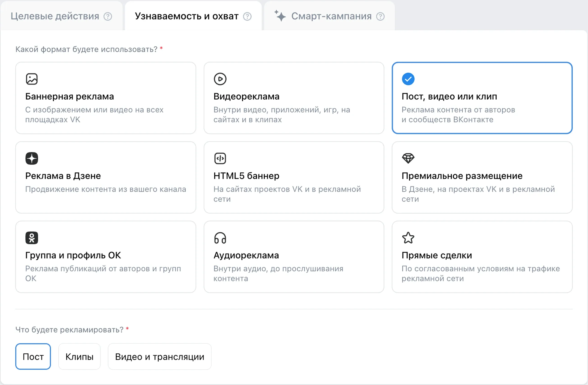Viewport: 588px width, 385px height.
Task: Choose the Группа и профиль ОК title
Action: (73, 255)
